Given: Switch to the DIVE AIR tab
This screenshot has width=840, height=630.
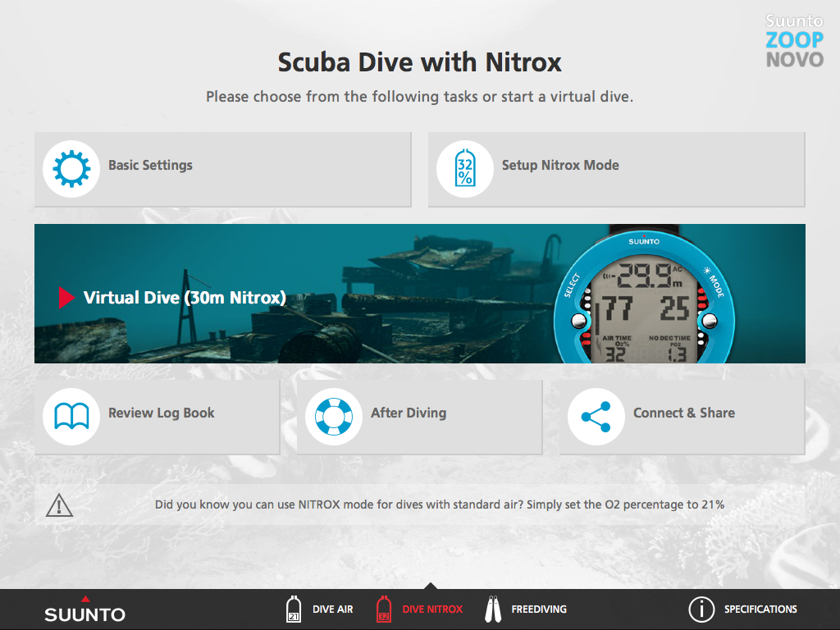Looking at the screenshot, I should pyautogui.click(x=333, y=609).
